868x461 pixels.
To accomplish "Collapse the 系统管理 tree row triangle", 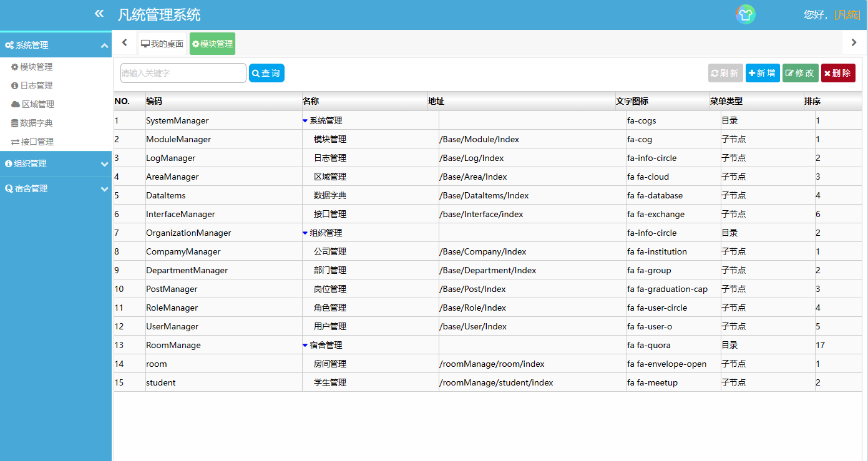I will tap(305, 120).
